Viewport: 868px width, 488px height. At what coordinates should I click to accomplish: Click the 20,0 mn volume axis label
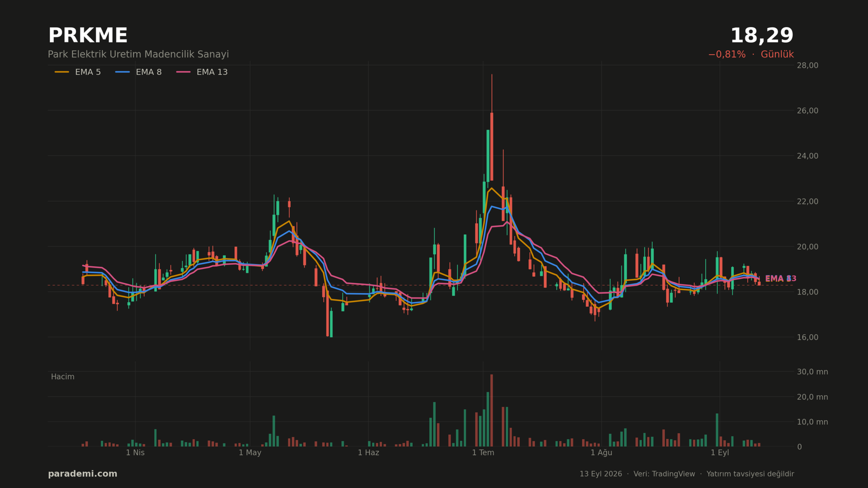[x=812, y=397]
